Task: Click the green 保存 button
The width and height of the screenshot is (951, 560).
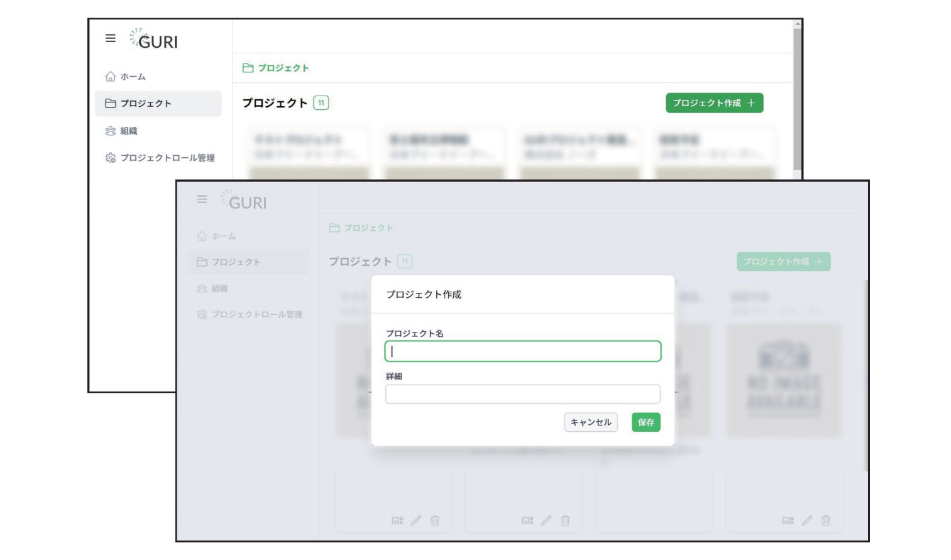Action: click(646, 422)
